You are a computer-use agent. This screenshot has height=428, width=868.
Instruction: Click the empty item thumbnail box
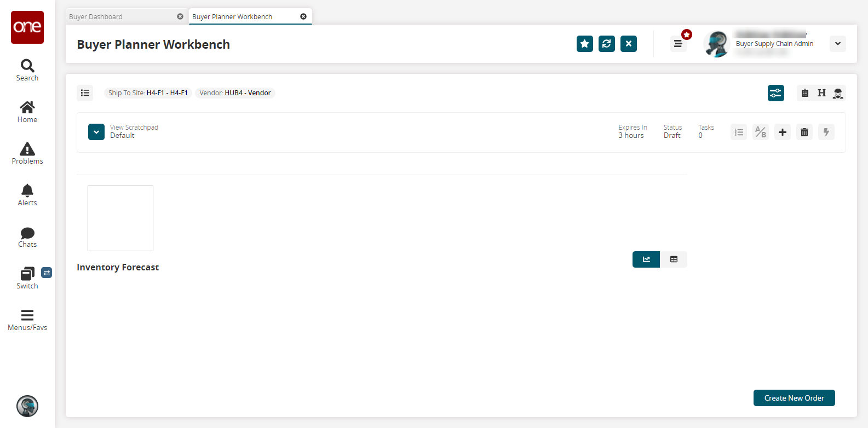(120, 218)
